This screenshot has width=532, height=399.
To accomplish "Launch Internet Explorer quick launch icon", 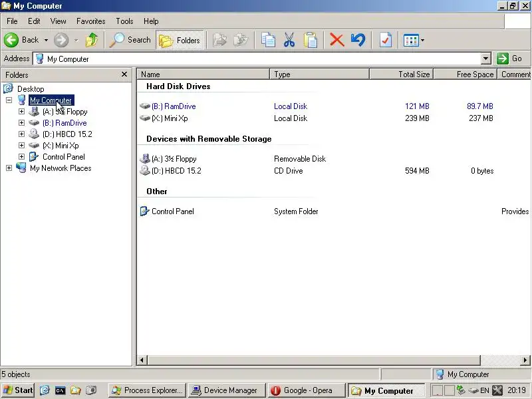I will 45,390.
